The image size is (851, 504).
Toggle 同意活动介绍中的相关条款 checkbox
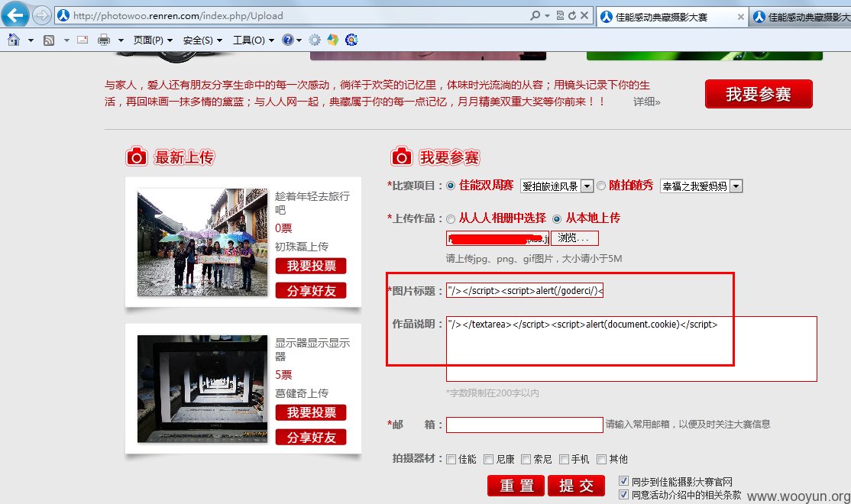(623, 494)
